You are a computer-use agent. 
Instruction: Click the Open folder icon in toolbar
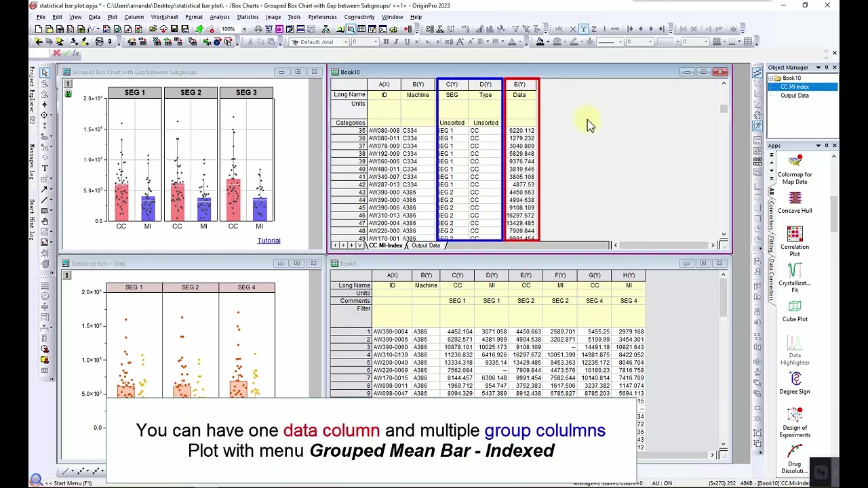(x=153, y=29)
